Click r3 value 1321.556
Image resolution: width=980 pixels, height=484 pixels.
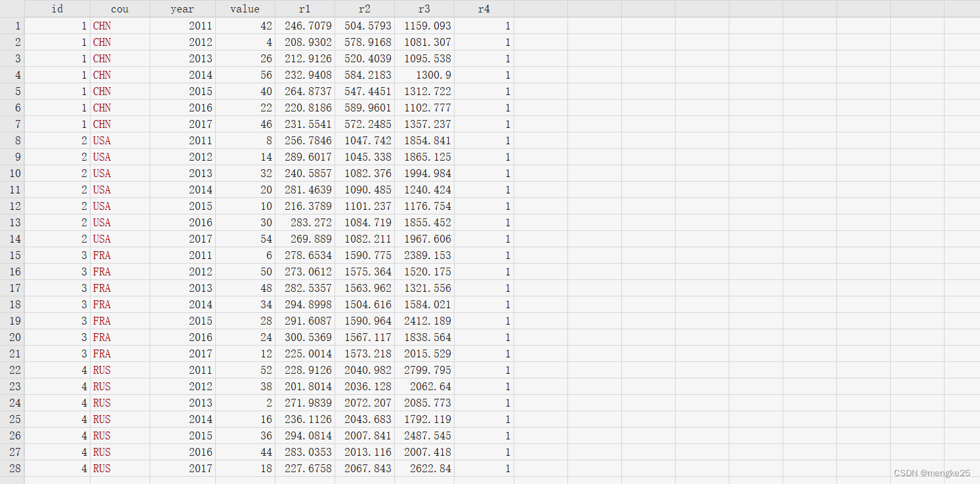click(x=424, y=288)
